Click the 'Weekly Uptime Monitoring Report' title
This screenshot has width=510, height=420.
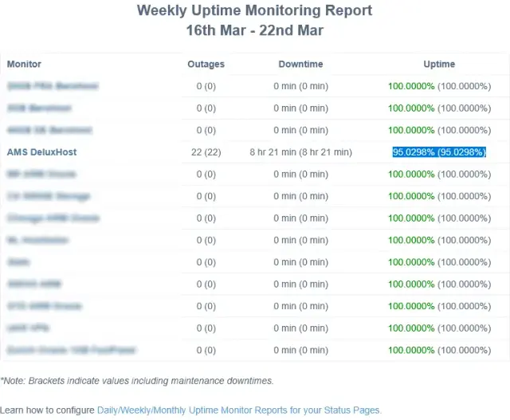tap(254, 10)
